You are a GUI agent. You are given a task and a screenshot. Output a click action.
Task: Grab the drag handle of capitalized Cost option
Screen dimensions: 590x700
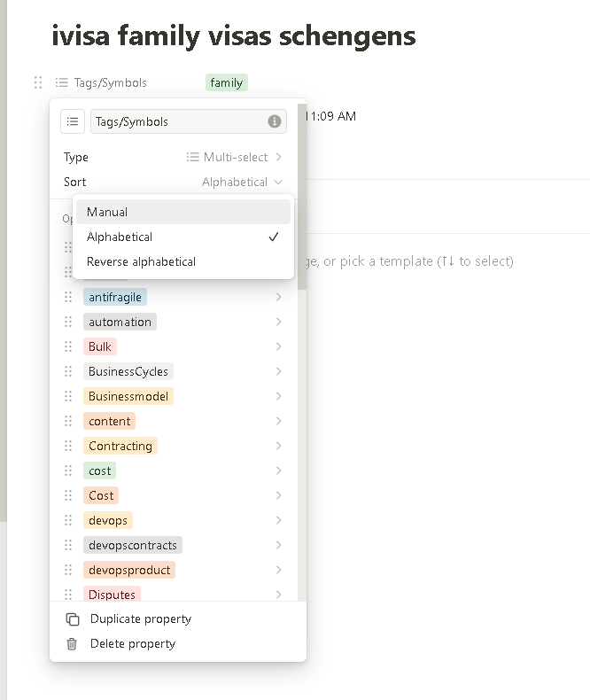click(68, 495)
